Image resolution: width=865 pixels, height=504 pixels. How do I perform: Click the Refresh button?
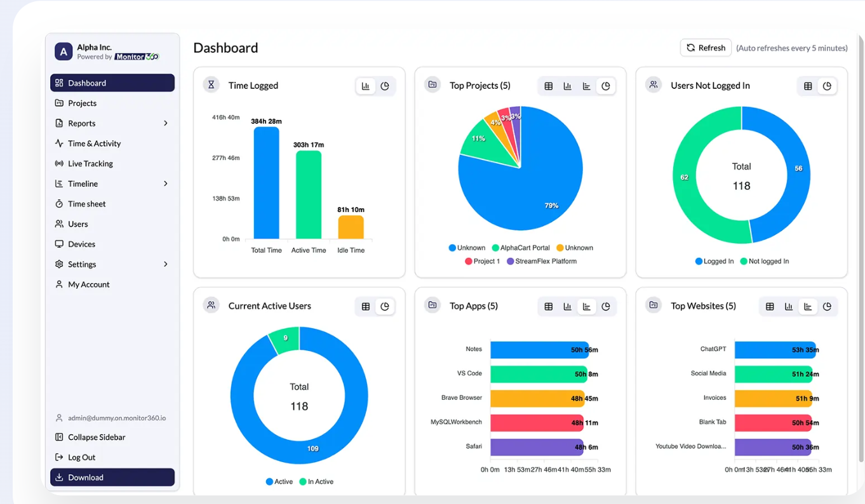click(706, 48)
